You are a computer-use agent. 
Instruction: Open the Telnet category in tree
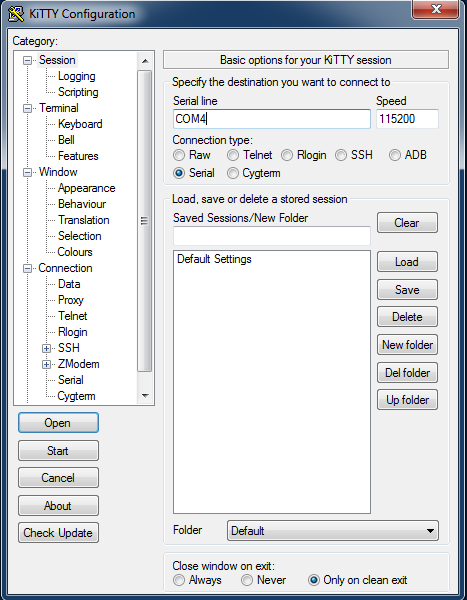[x=73, y=316]
